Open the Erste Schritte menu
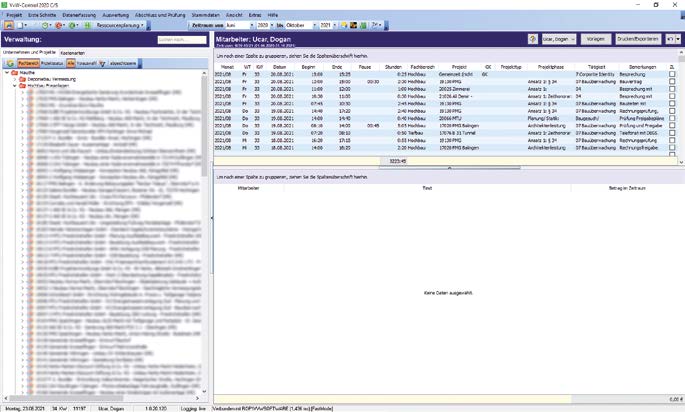This screenshot has height=412, width=685. (x=42, y=15)
